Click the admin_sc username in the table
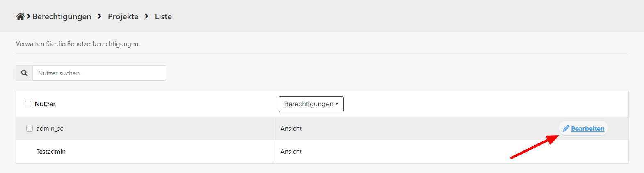This screenshot has width=644, height=173. tap(50, 128)
